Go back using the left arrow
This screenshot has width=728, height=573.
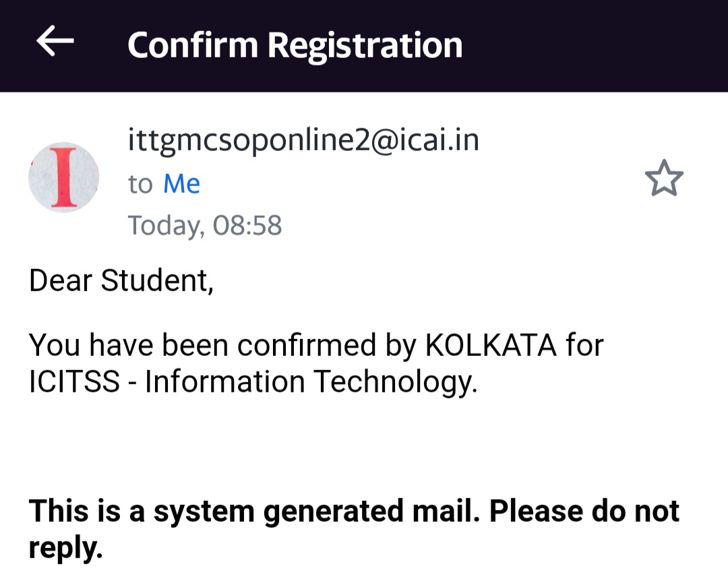pos(55,42)
